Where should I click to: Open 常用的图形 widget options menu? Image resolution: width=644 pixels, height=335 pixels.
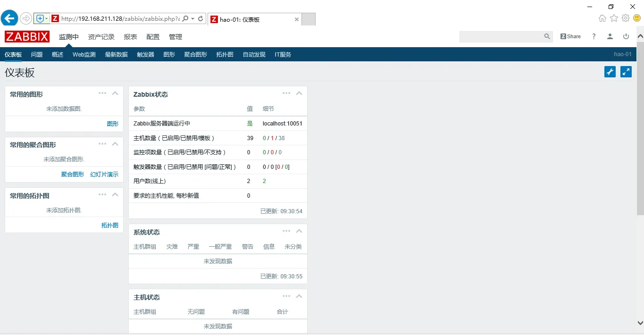pyautogui.click(x=102, y=93)
